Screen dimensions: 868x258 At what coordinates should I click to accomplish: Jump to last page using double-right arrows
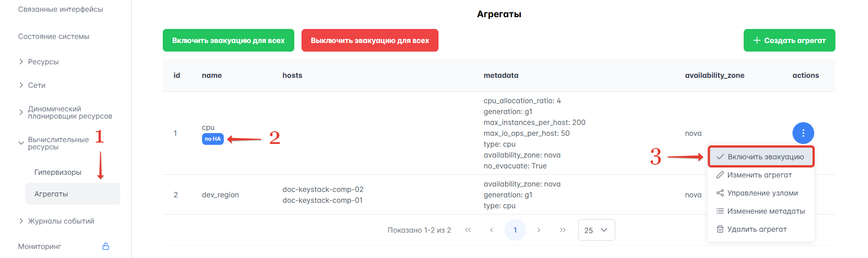(562, 230)
